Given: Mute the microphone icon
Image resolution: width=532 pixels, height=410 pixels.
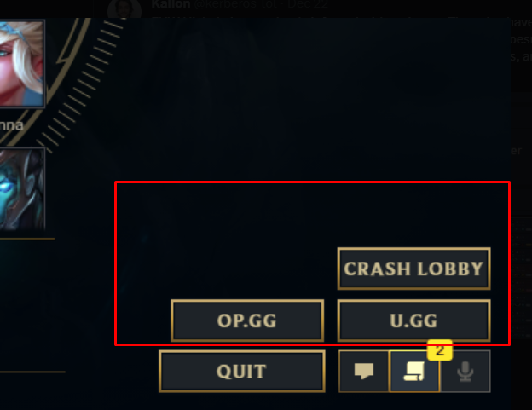Looking at the screenshot, I should (x=465, y=372).
